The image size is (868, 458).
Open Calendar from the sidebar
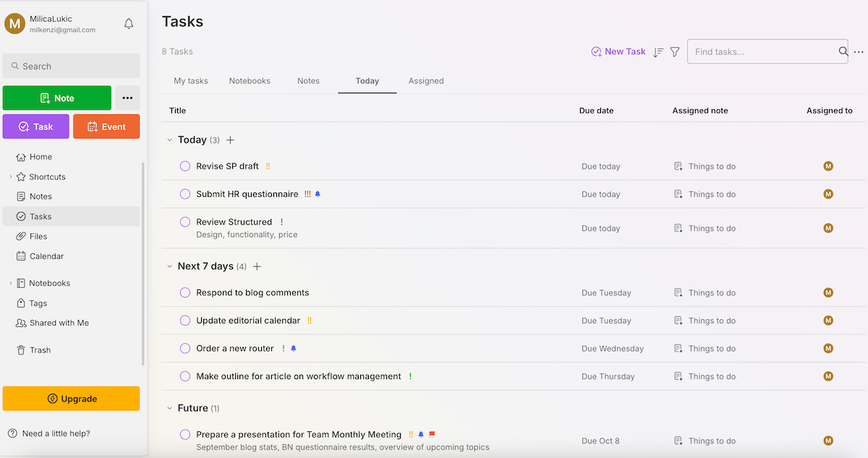tap(46, 255)
